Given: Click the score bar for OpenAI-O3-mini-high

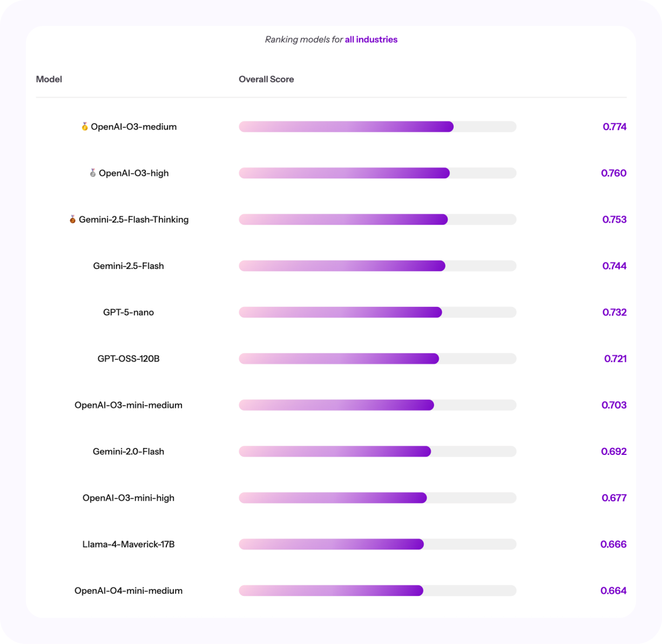Looking at the screenshot, I should tap(377, 498).
